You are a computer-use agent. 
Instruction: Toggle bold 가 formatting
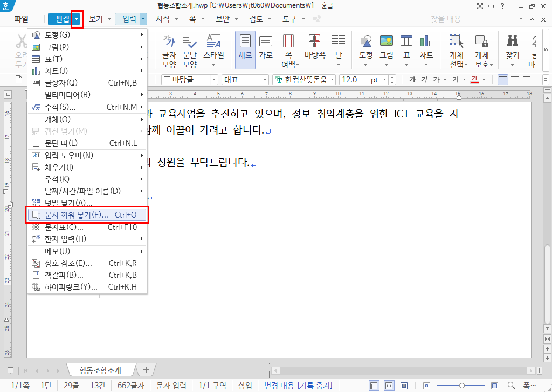[x=412, y=80]
